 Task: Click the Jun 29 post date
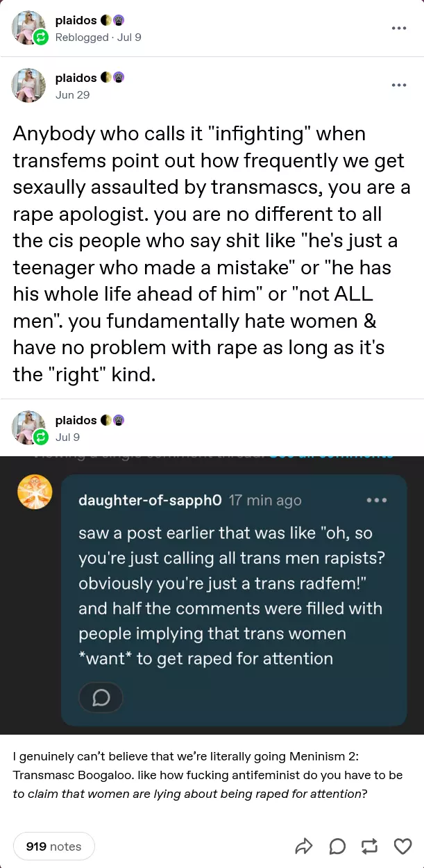(72, 94)
